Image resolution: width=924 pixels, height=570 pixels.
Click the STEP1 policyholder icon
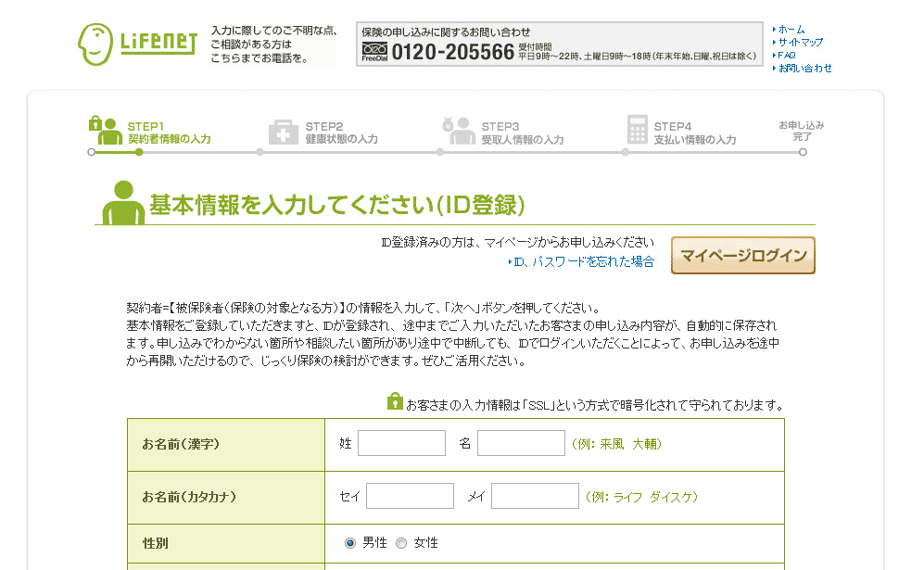[x=106, y=131]
